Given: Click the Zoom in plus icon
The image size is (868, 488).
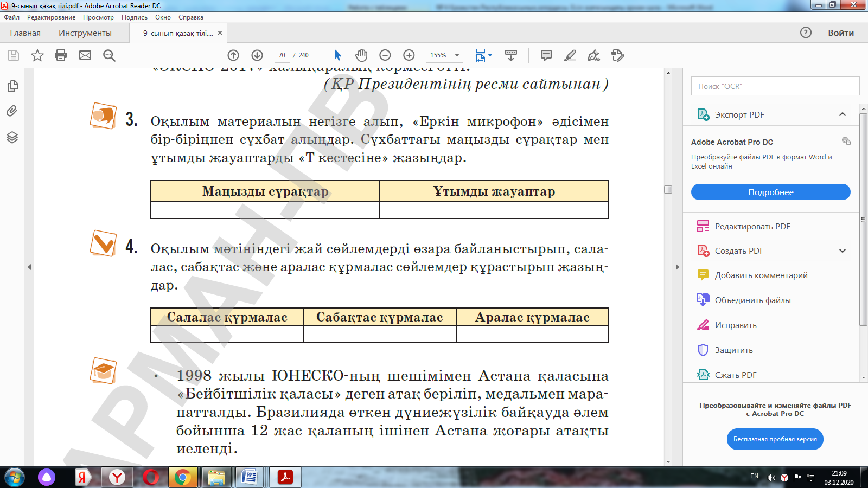Looking at the screenshot, I should click(x=409, y=55).
